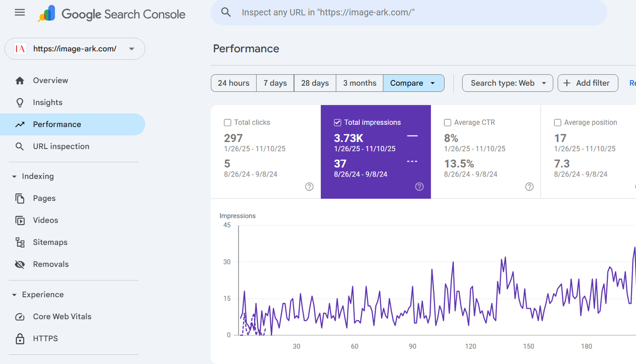This screenshot has height=364, width=636.
Task: Click the help icon on Total clicks card
Action: click(x=309, y=187)
